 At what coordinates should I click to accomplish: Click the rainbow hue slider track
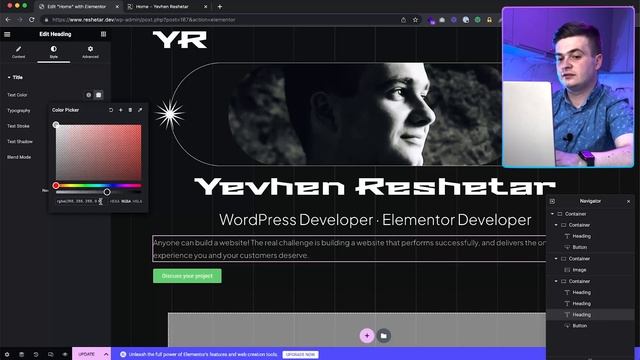tap(98, 186)
